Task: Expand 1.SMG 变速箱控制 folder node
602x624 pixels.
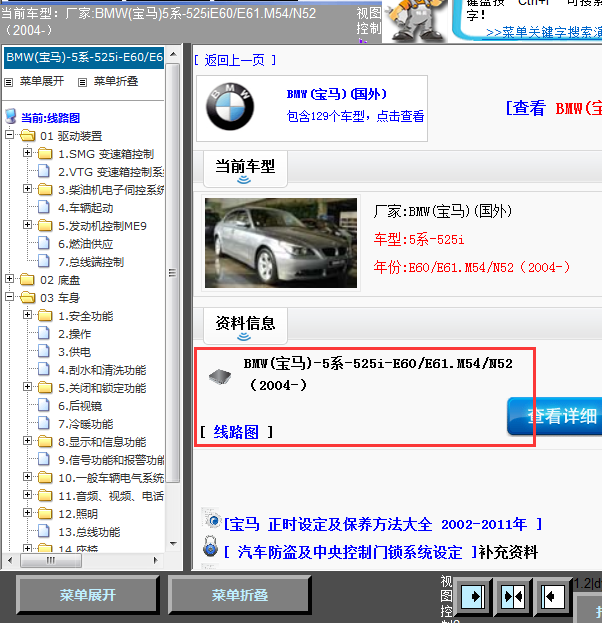Action: 27,153
